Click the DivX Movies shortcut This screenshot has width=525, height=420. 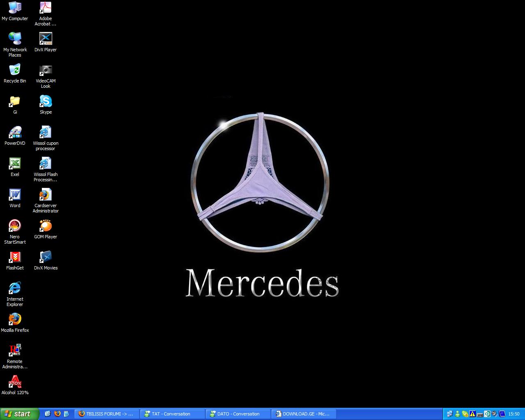pyautogui.click(x=46, y=260)
